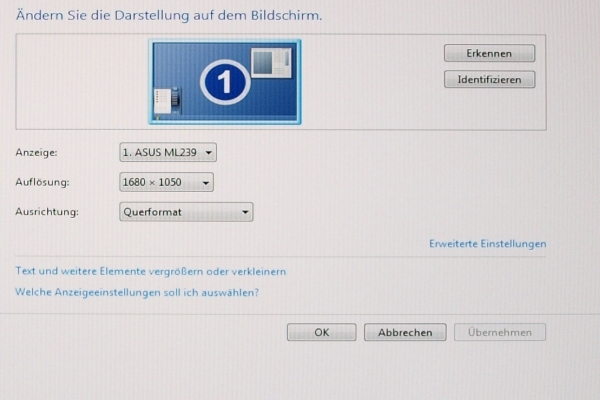Screen dimensions: 600x400
Task: Click the 'Auflösung:' label
Action: (x=42, y=182)
